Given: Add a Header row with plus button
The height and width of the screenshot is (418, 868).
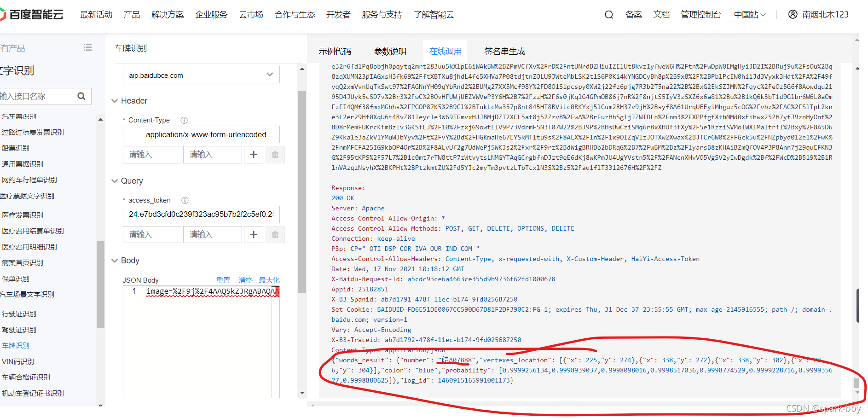Looking at the screenshot, I should tap(254, 155).
